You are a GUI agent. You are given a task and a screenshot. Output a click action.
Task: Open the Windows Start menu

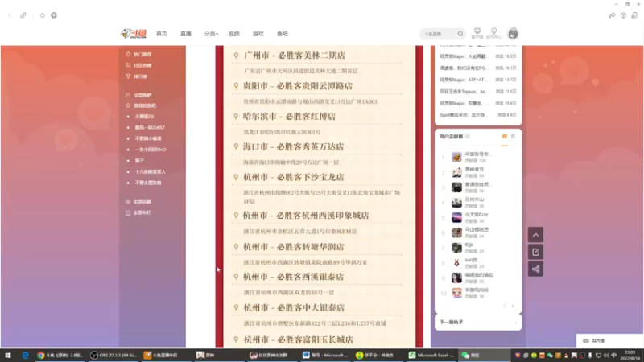(8, 355)
